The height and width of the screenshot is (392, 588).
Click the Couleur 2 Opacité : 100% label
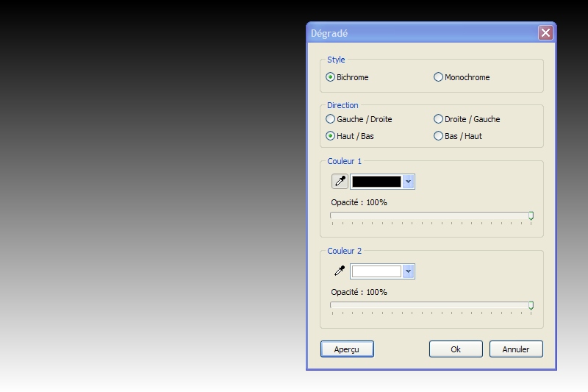[359, 292]
